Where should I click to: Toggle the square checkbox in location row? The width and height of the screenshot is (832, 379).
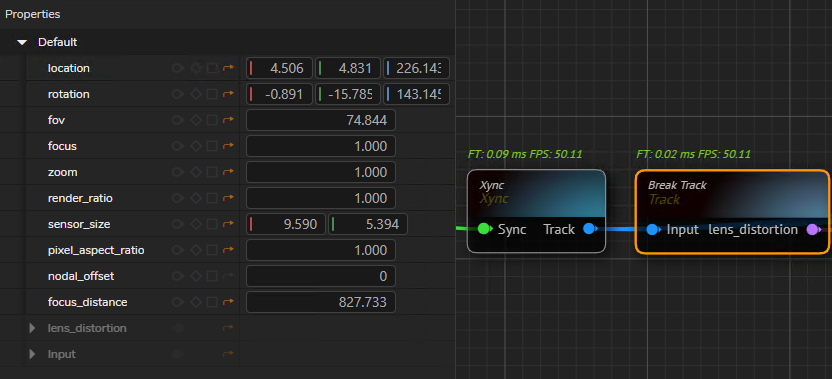click(212, 68)
